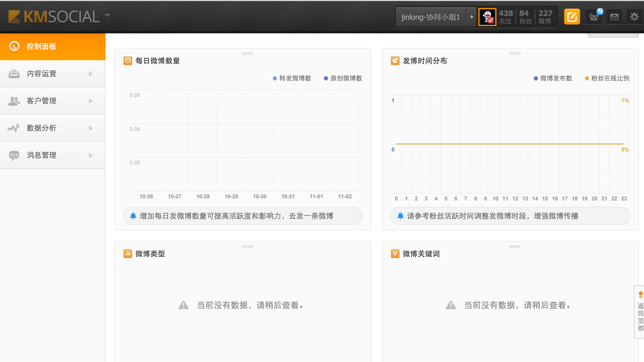
Task: Grab the 微博关键词 panel drag handle
Action: coord(515,247)
